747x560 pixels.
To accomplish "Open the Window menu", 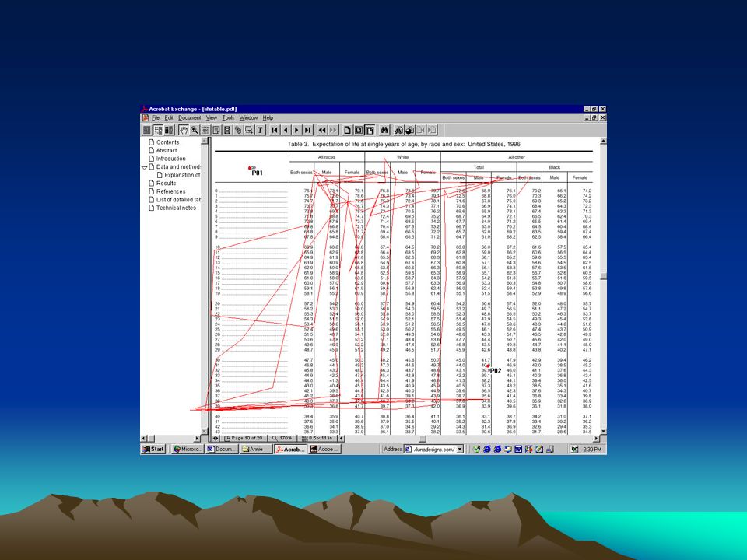I will (x=248, y=117).
